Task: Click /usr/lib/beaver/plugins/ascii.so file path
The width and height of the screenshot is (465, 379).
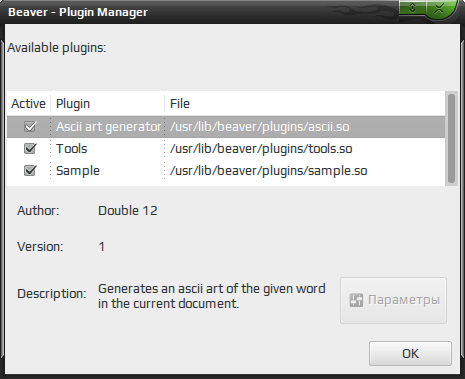Action: coord(260,127)
